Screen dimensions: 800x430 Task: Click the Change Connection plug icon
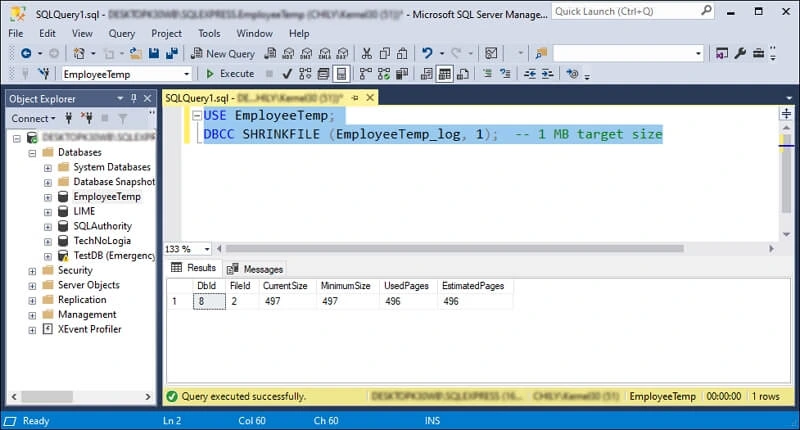click(44, 74)
